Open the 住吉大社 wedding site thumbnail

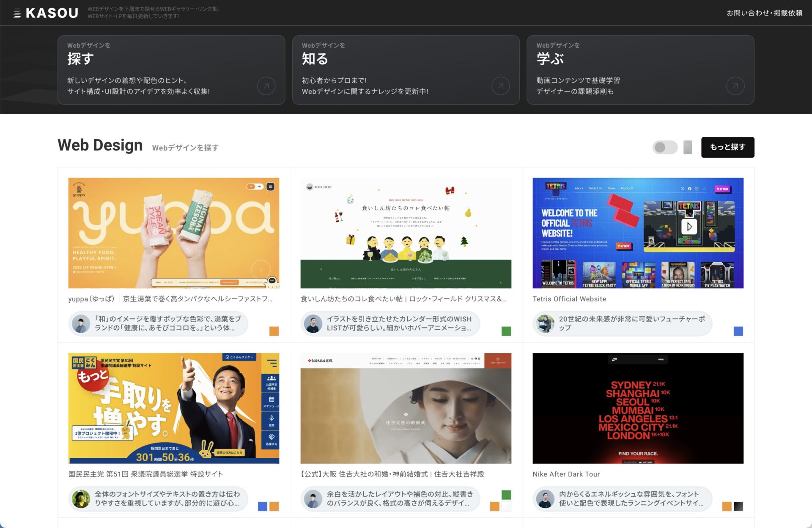click(x=406, y=408)
